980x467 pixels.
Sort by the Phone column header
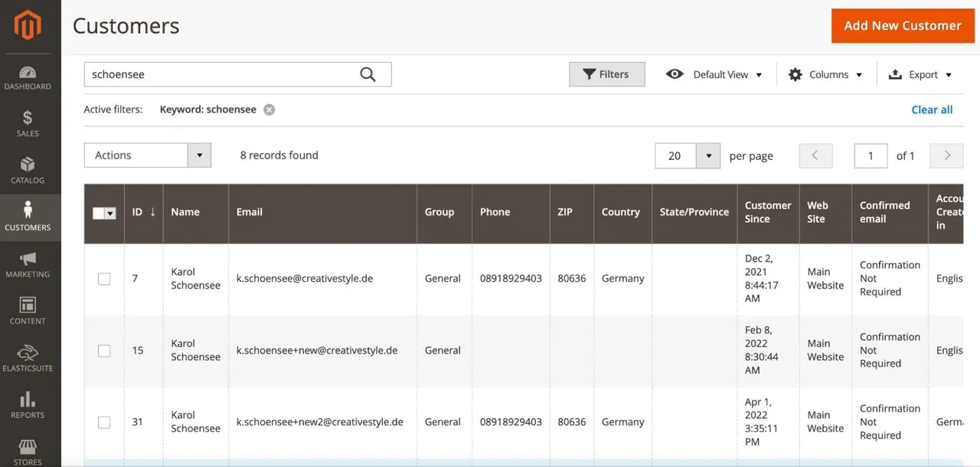[x=511, y=212]
